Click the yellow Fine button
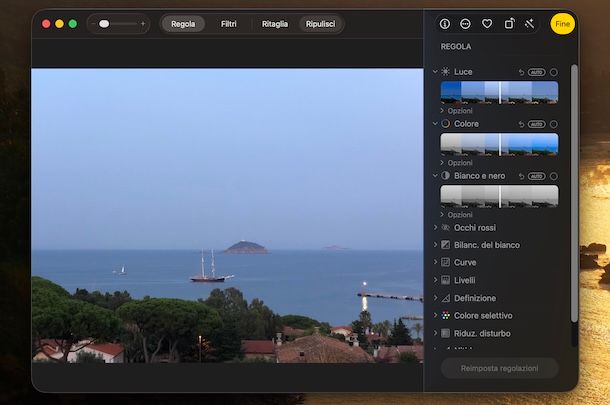The width and height of the screenshot is (610, 405). 563,24
